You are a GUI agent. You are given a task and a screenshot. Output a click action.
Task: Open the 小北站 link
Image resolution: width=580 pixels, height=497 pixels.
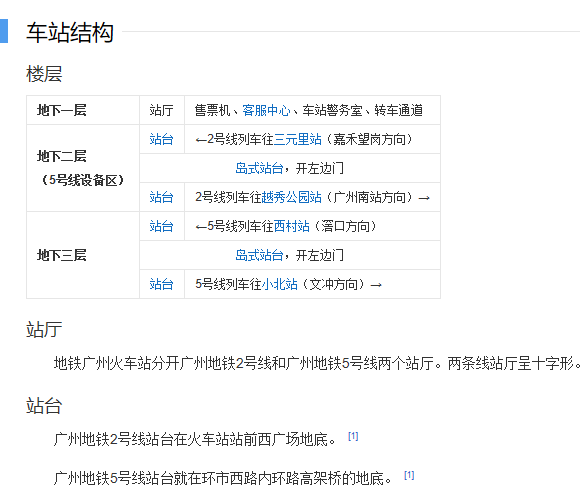click(280, 284)
